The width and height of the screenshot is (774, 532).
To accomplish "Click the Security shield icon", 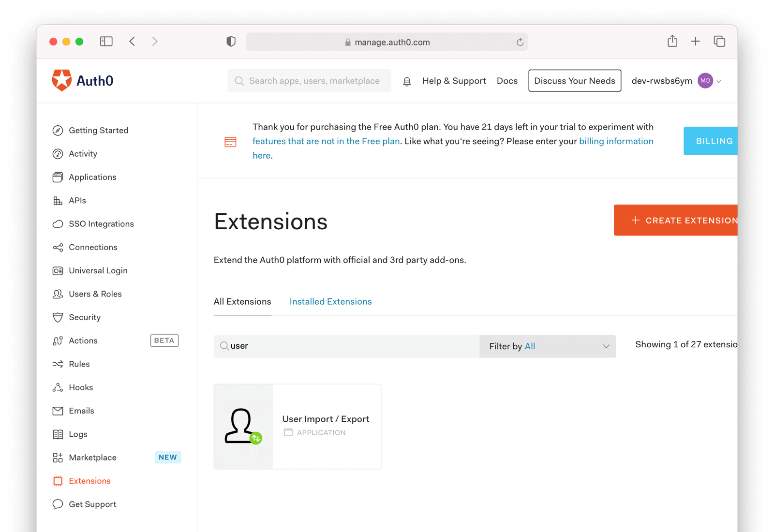I will [58, 317].
